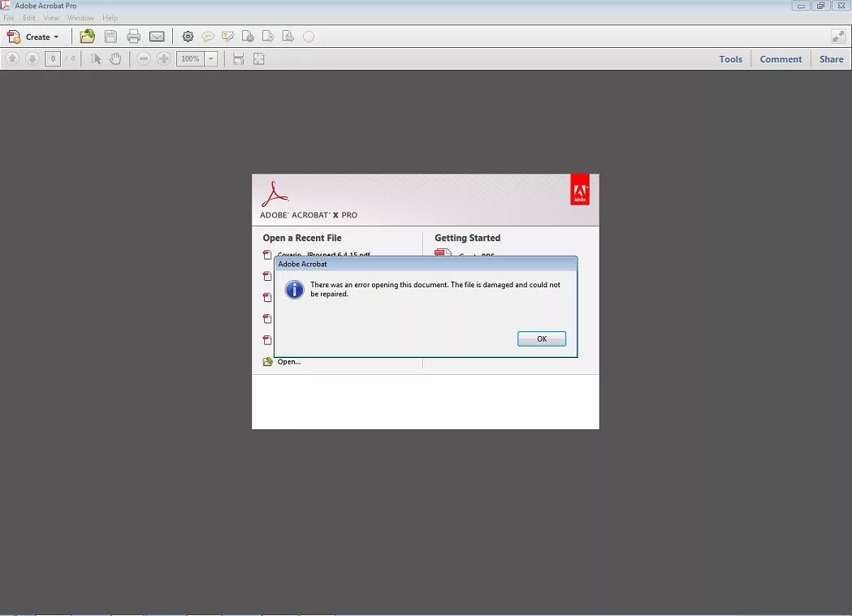852x616 pixels.
Task: Click the Adobe logo badge
Action: tap(580, 189)
